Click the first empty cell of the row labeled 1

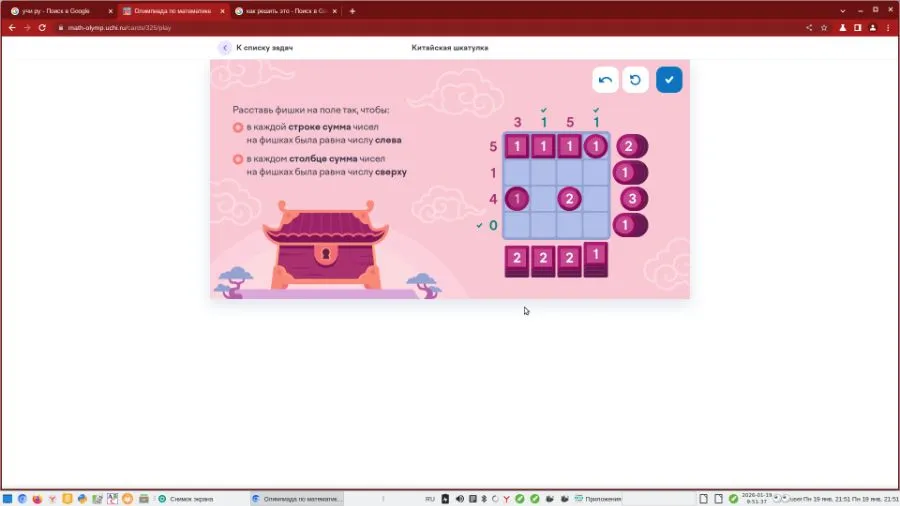coord(517,173)
